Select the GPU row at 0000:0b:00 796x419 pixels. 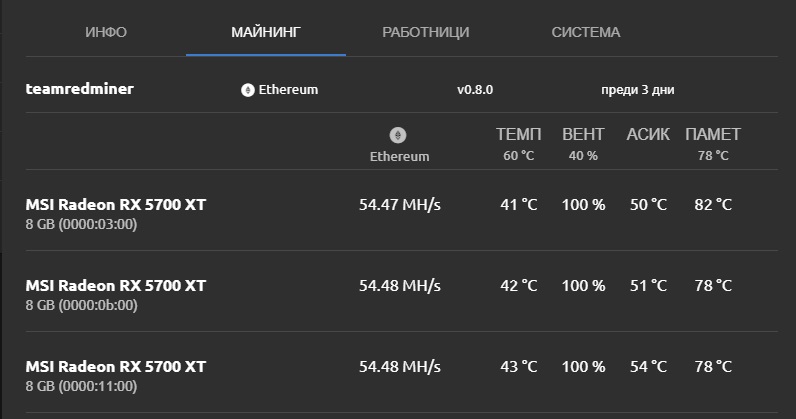(116, 293)
